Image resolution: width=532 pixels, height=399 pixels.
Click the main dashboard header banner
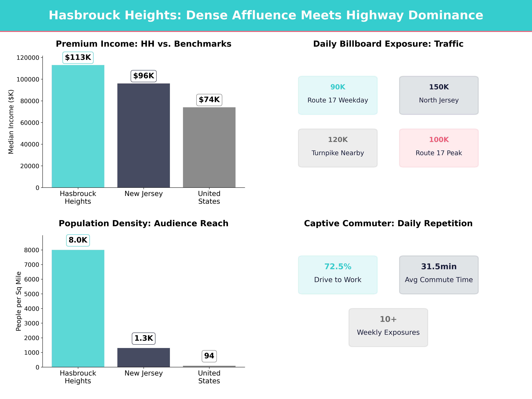click(x=266, y=15)
